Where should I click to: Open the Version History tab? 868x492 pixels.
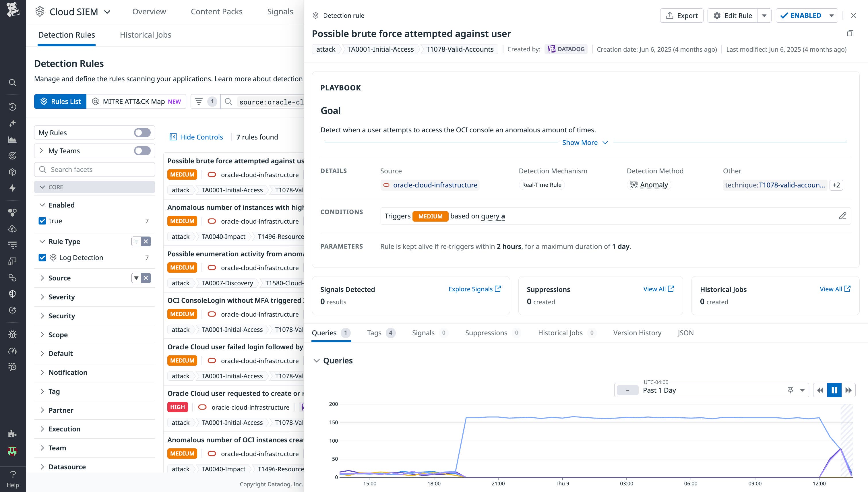[637, 333]
